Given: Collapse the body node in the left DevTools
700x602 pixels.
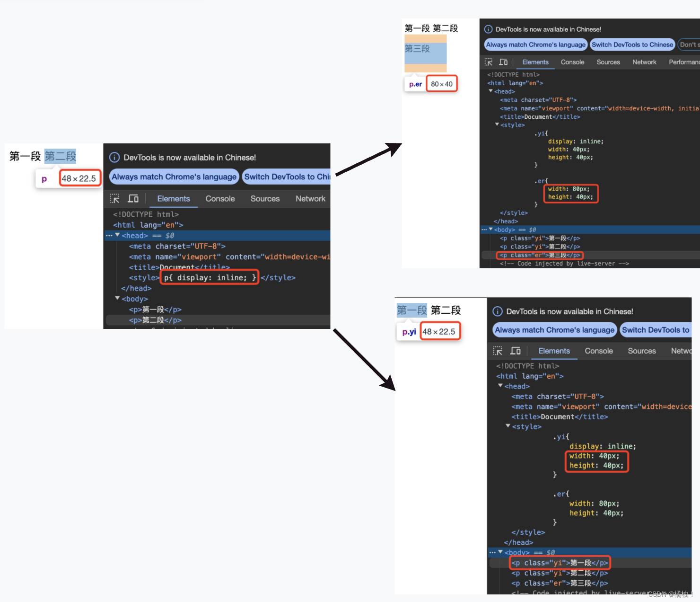Looking at the screenshot, I should click(117, 298).
